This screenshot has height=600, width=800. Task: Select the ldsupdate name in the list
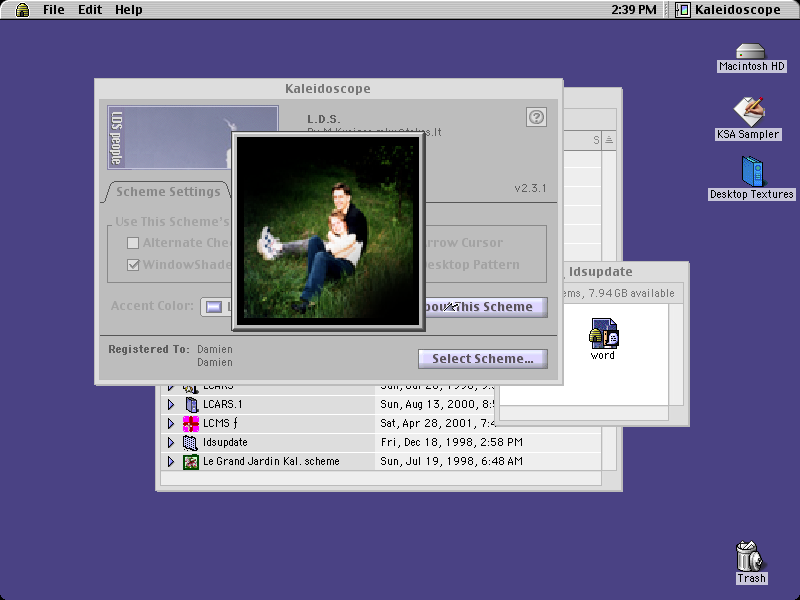[225, 442]
